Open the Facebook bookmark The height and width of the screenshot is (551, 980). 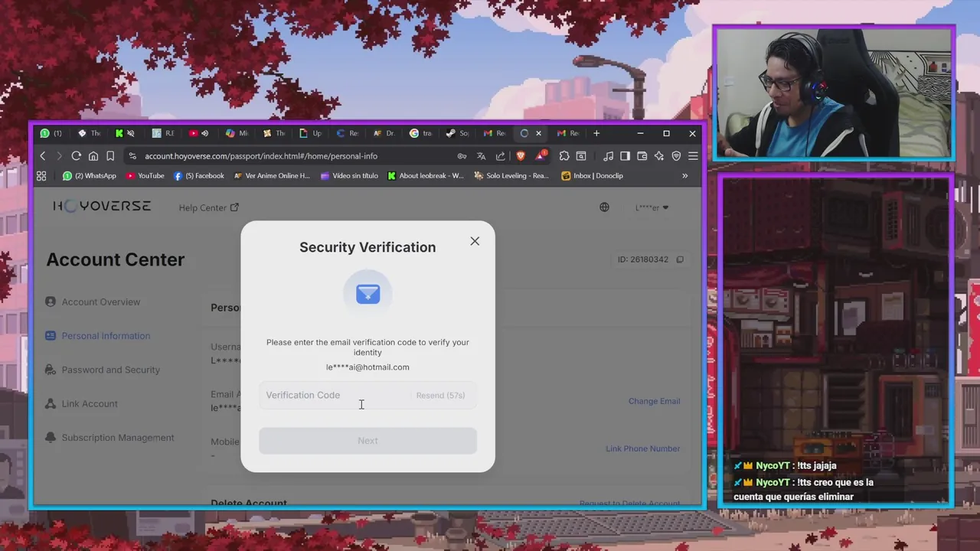[x=199, y=176]
